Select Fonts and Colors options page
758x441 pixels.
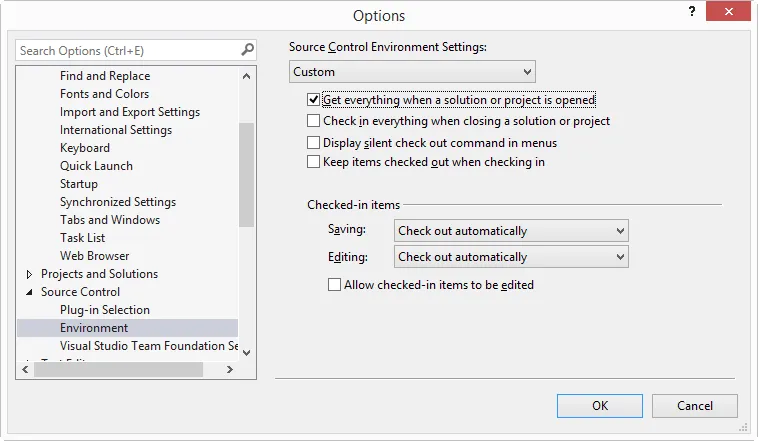tap(104, 94)
